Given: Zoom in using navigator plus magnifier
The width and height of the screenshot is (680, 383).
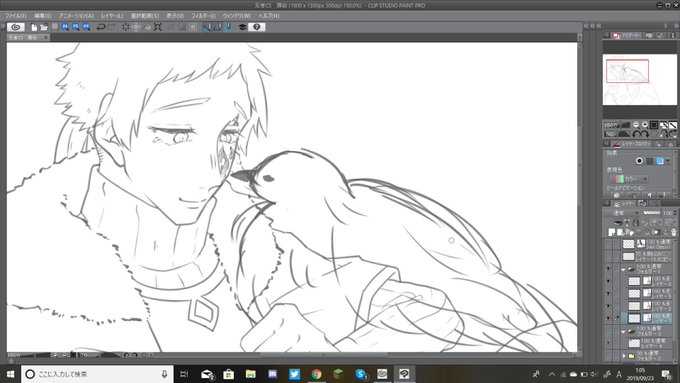Looking at the screenshot, I should point(645,125).
